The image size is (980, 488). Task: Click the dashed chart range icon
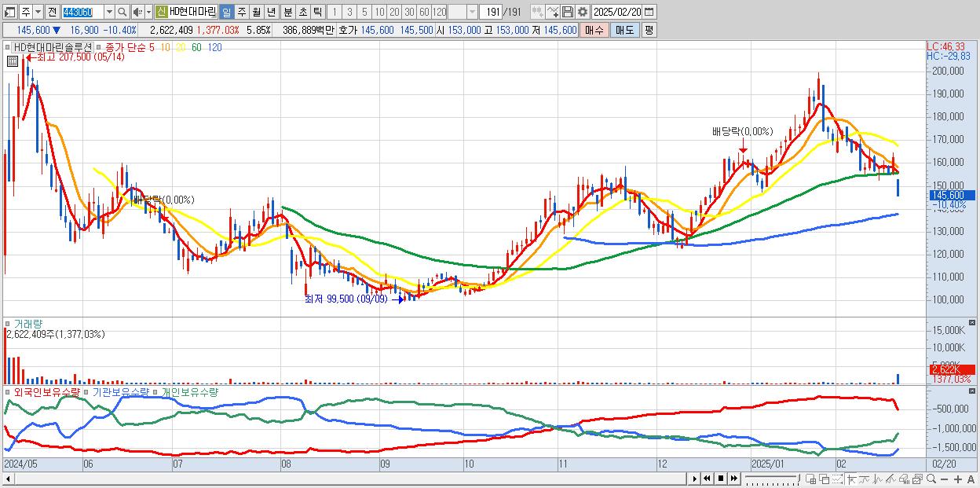[837, 479]
